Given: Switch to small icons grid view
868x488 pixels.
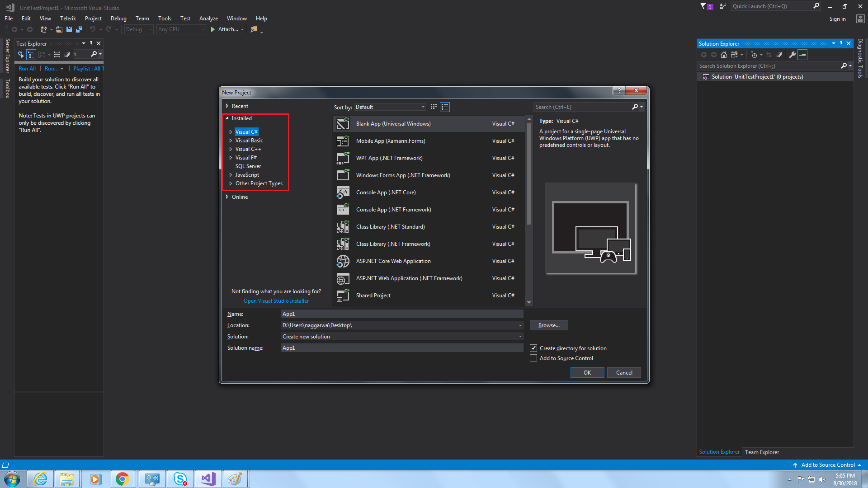Looking at the screenshot, I should [434, 107].
